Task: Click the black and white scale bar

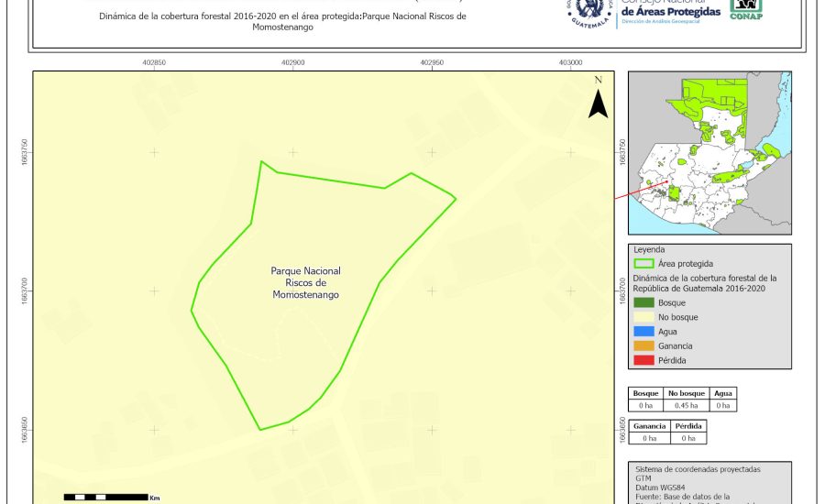Action: click(106, 497)
